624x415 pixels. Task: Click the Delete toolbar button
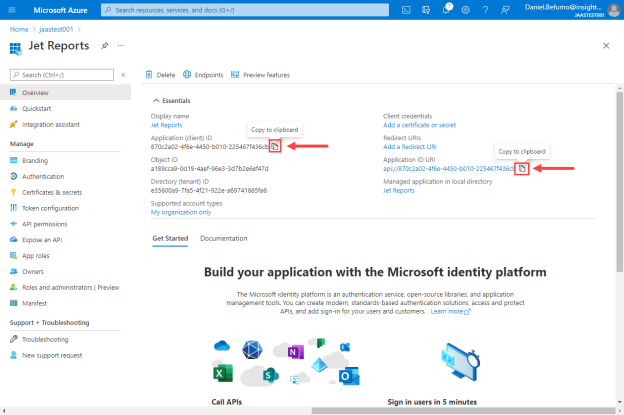(160, 75)
